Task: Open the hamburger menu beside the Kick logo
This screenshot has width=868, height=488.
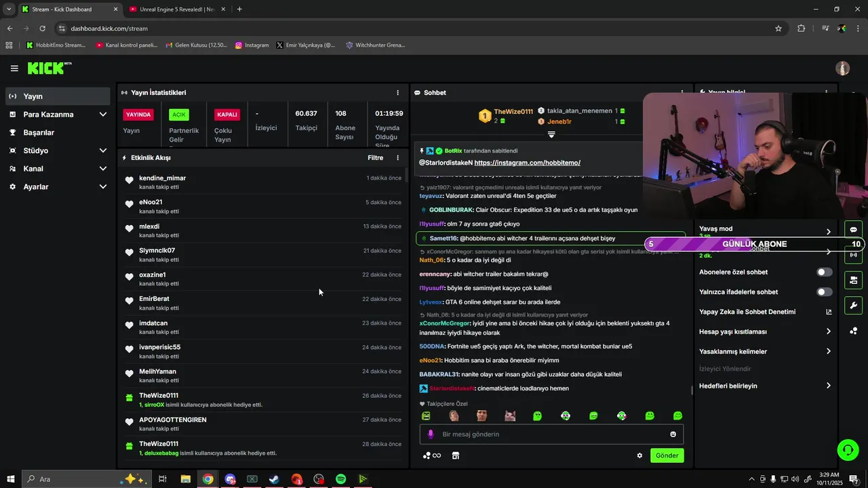Action: pos(14,68)
